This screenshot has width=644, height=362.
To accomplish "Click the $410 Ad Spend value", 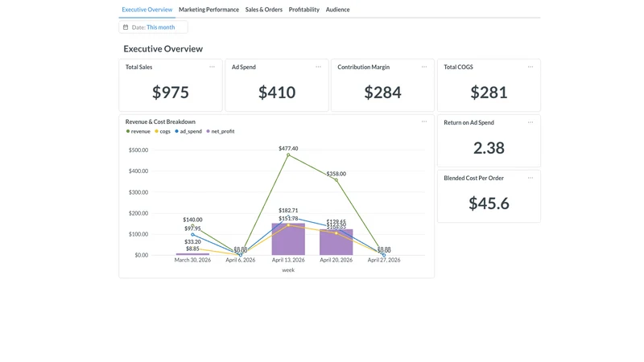I will pyautogui.click(x=277, y=93).
